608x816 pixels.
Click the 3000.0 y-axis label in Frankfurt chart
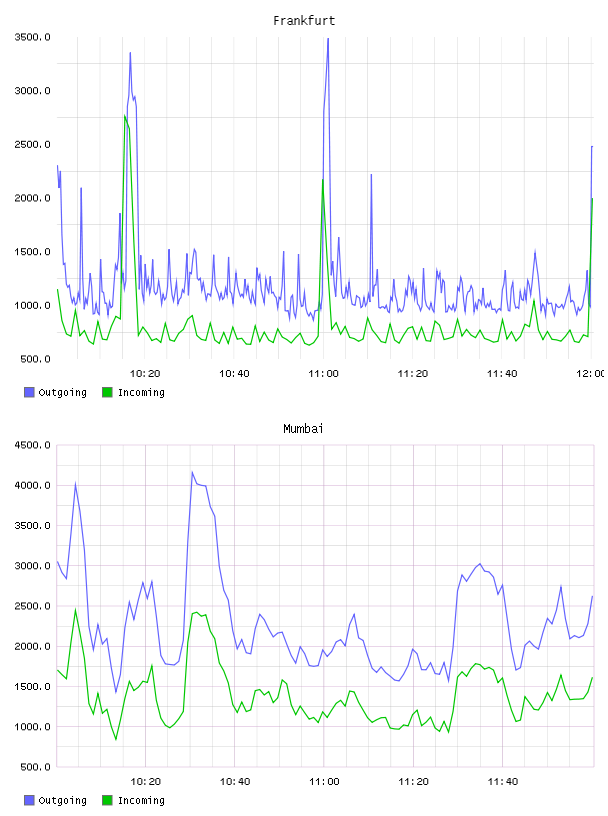pos(33,91)
